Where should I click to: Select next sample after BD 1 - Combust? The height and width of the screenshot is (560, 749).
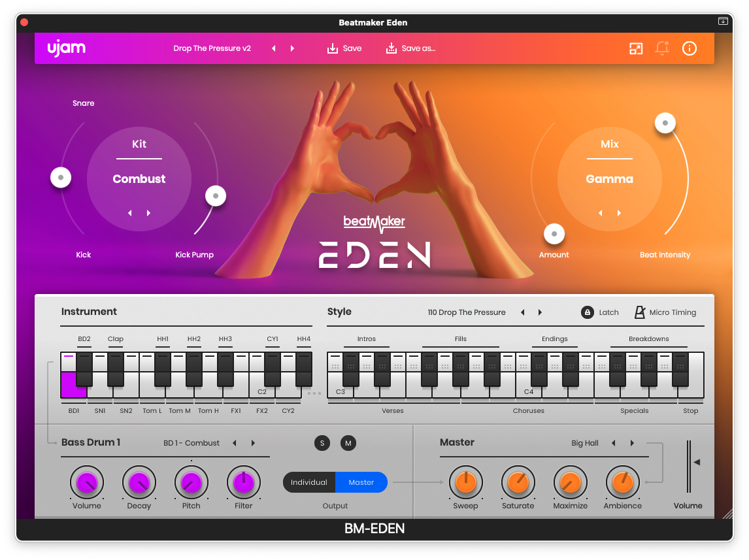coord(253,443)
